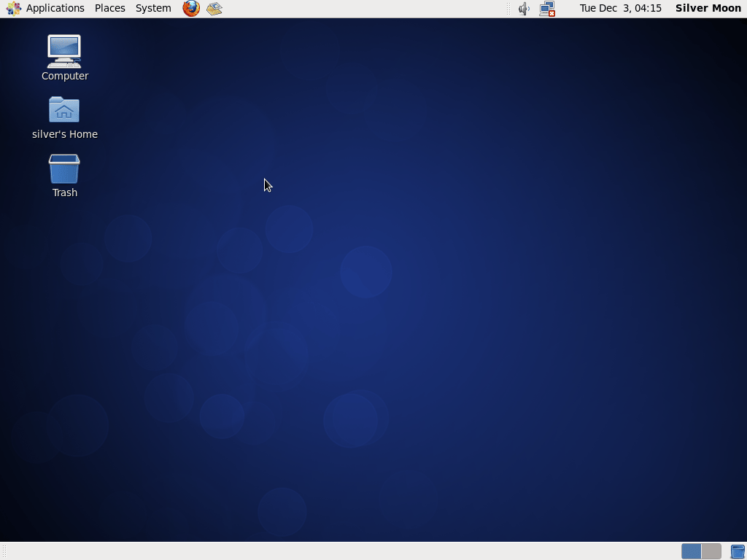Image resolution: width=747 pixels, height=560 pixels.
Task: Launch the Firefox web browser icon
Action: (191, 9)
